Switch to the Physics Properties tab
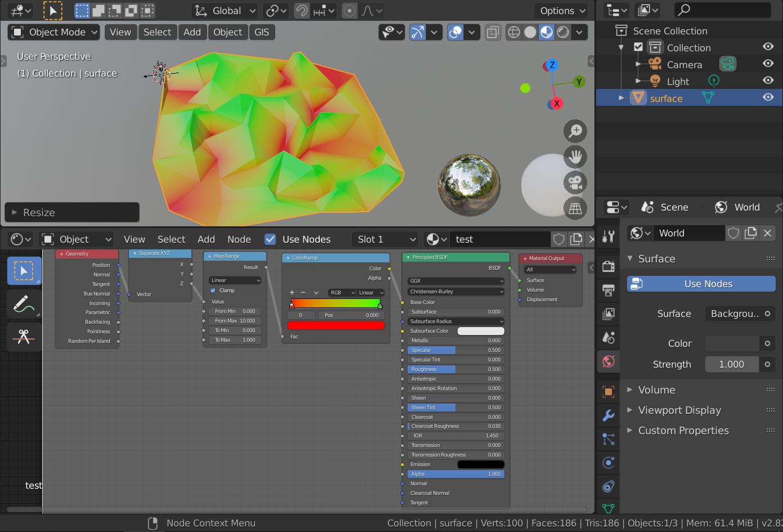The image size is (783, 532). click(x=608, y=462)
